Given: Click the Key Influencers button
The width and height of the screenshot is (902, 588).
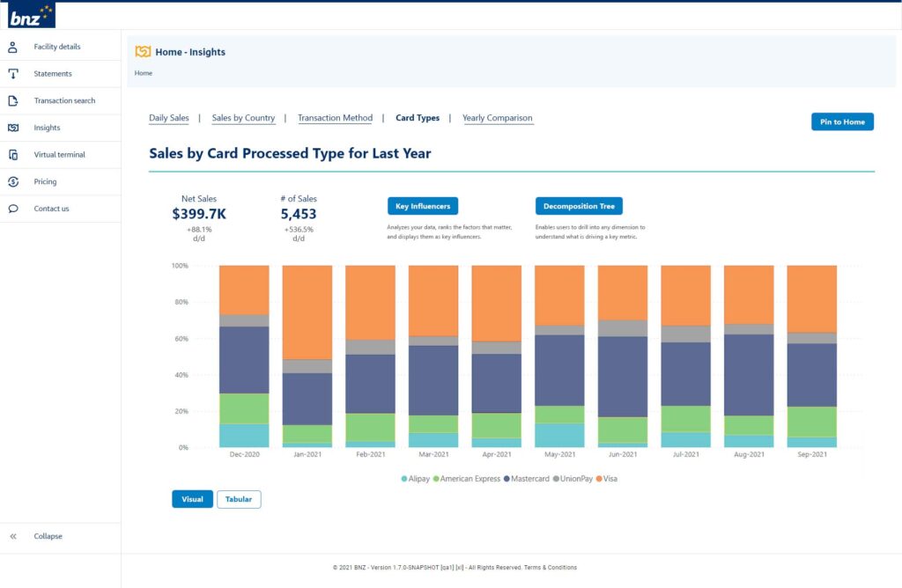Looking at the screenshot, I should (x=423, y=206).
